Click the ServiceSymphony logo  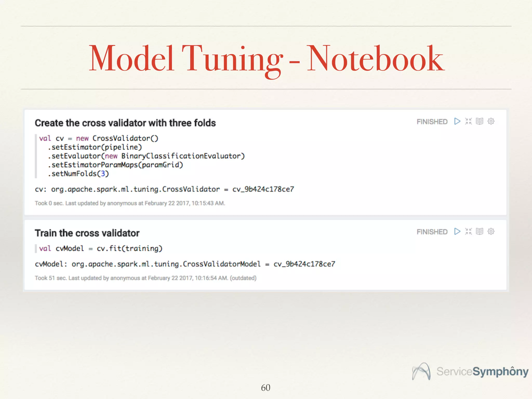point(470,371)
